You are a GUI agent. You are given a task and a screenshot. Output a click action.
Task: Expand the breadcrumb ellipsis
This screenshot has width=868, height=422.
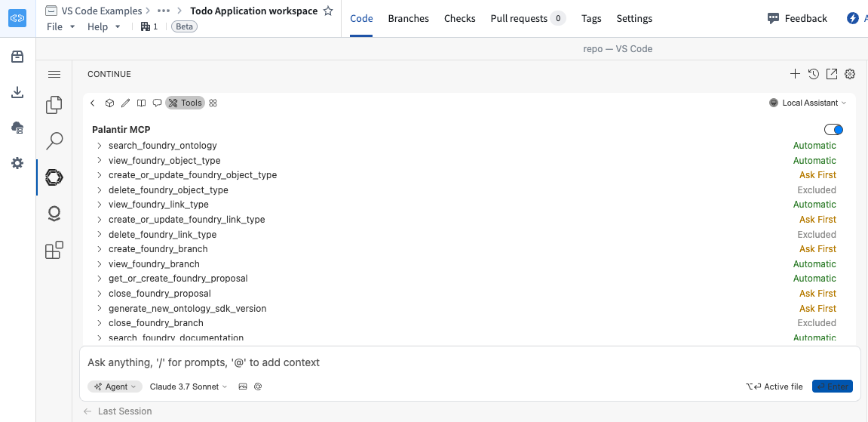click(164, 11)
